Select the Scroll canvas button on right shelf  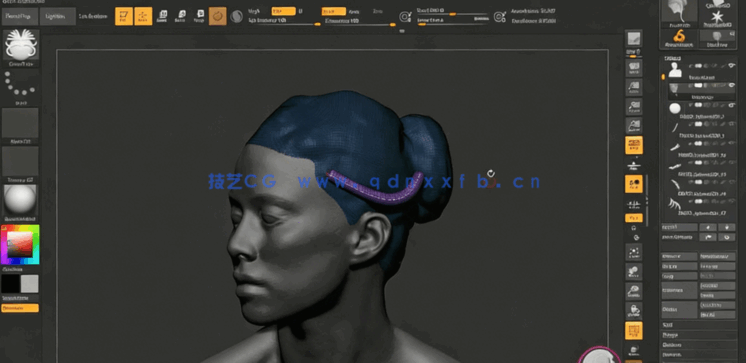coord(634,69)
